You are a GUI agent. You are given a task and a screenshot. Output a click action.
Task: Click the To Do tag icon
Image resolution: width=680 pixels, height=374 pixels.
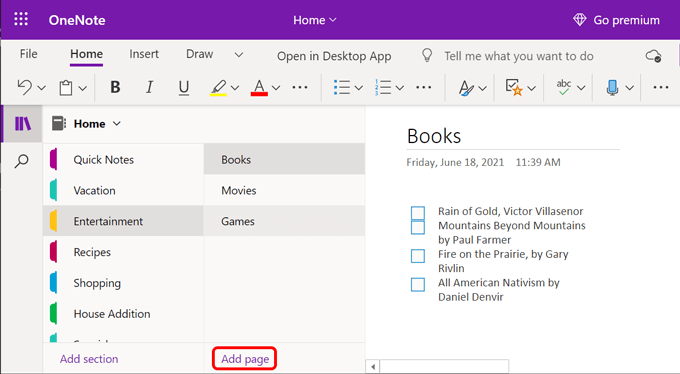click(x=514, y=87)
